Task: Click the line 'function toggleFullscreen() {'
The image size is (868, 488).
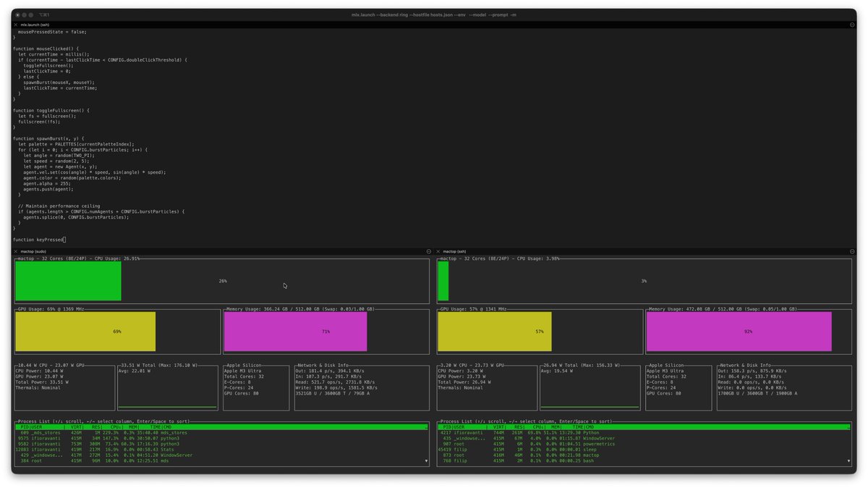Action: pos(51,110)
